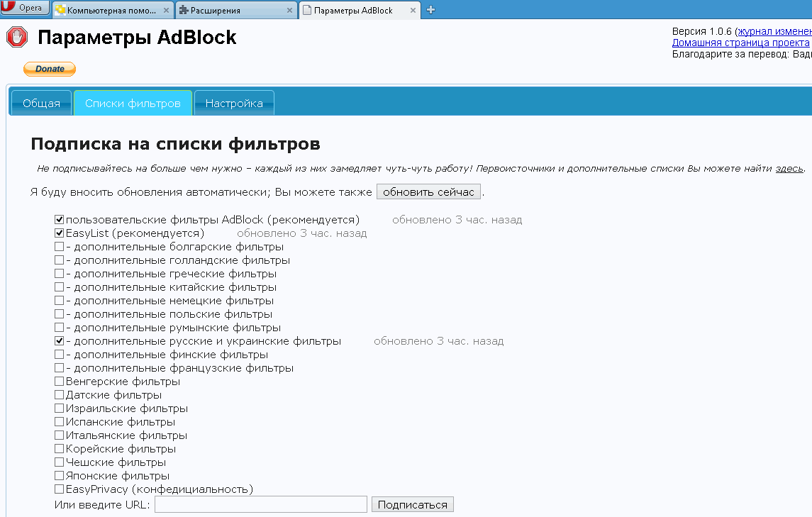Open the Общая settings tab

[x=41, y=103]
